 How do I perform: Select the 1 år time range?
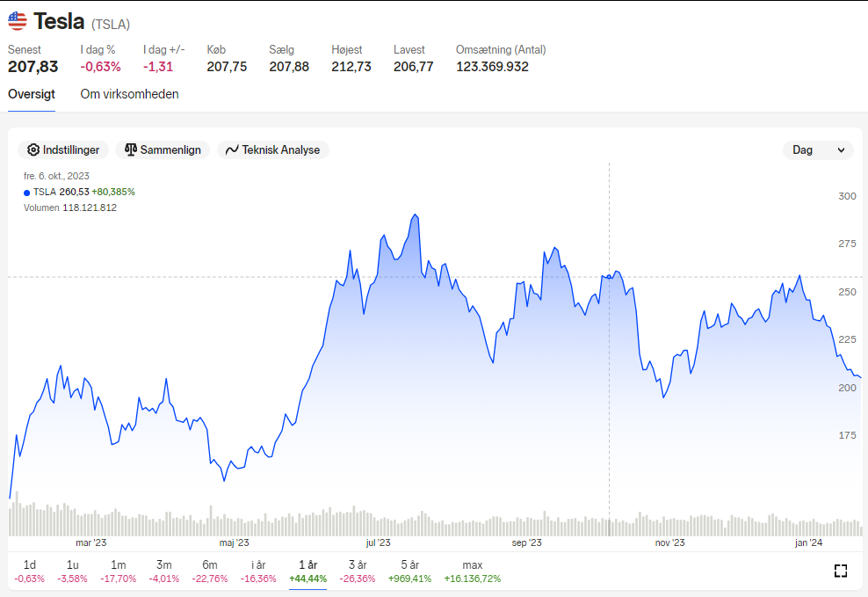point(307,572)
